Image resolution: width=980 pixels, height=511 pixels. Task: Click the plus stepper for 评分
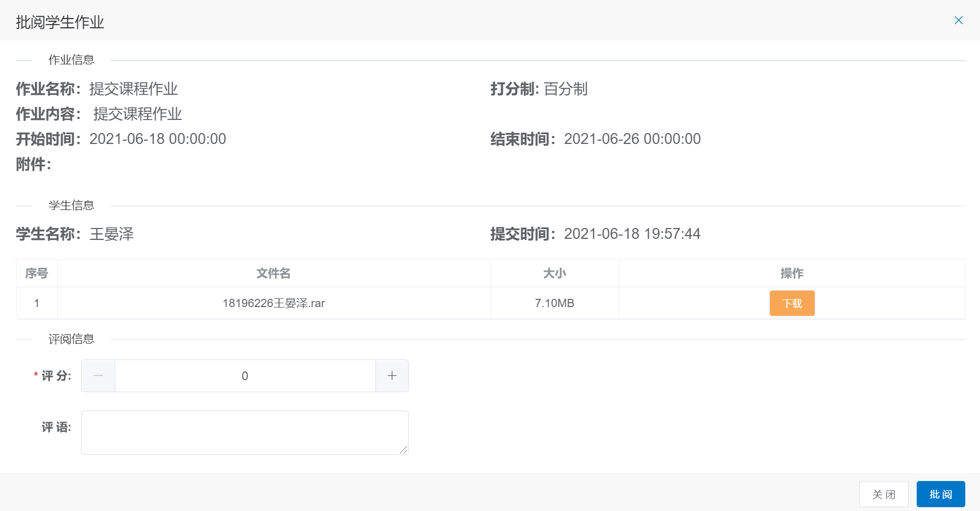(x=392, y=376)
